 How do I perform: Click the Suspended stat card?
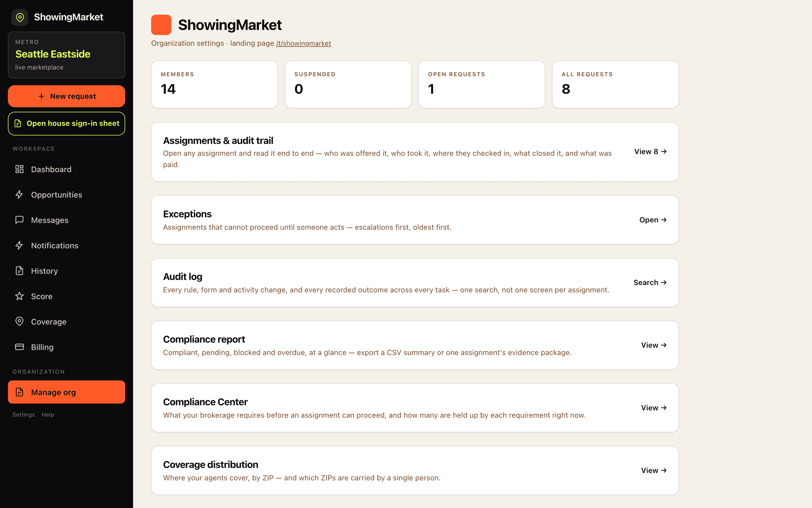(x=348, y=84)
